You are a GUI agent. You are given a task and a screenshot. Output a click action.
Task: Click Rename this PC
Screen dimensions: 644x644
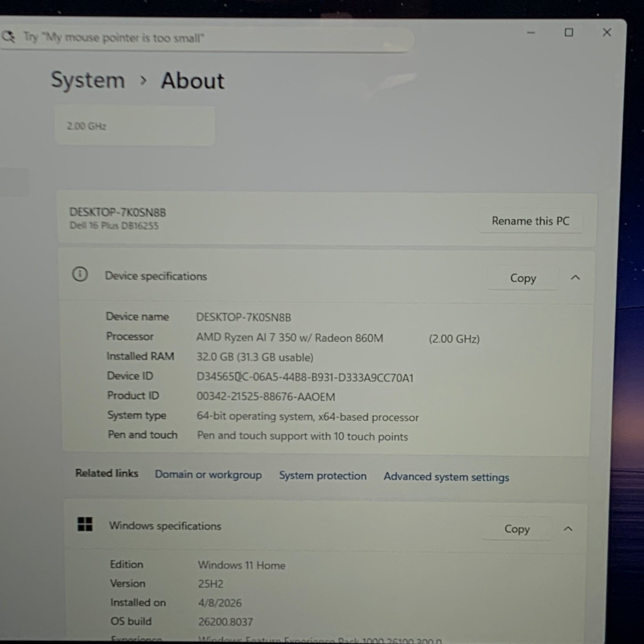[530, 221]
